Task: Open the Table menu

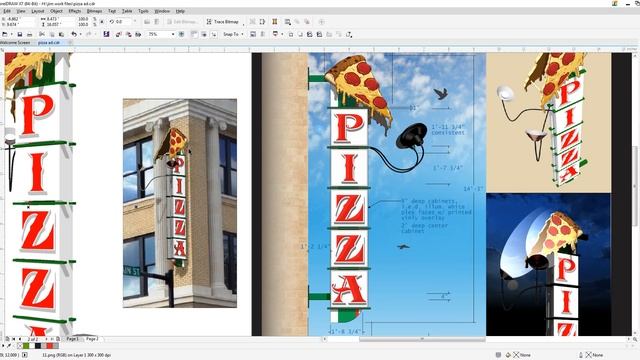Action: (x=127, y=11)
